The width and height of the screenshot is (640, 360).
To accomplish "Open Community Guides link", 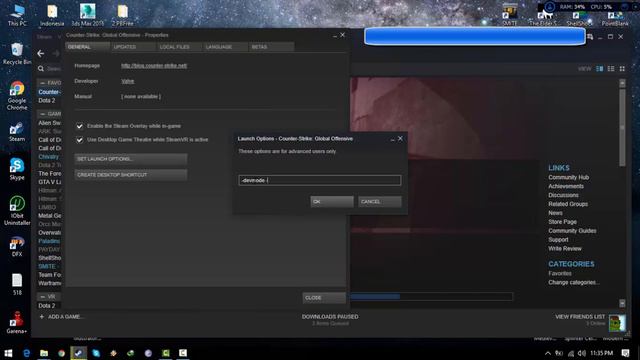I will point(572,231).
